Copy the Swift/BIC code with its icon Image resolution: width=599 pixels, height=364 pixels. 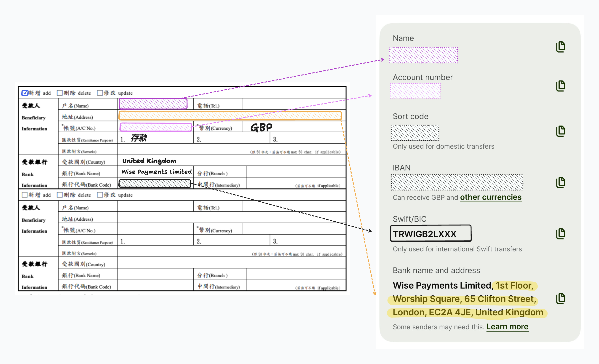pyautogui.click(x=560, y=234)
